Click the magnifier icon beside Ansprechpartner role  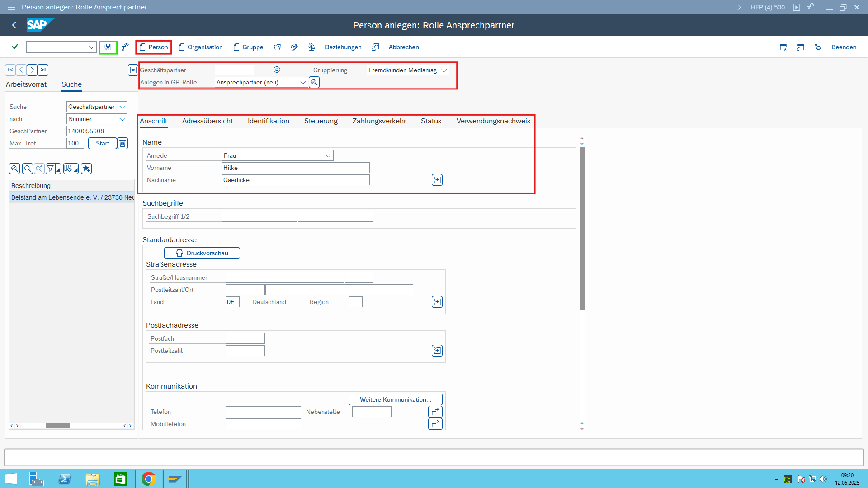coord(314,82)
